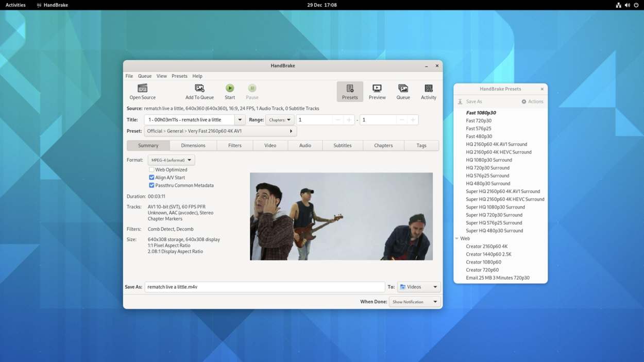644x362 pixels.
Task: Open the Activity log window
Action: (428, 92)
